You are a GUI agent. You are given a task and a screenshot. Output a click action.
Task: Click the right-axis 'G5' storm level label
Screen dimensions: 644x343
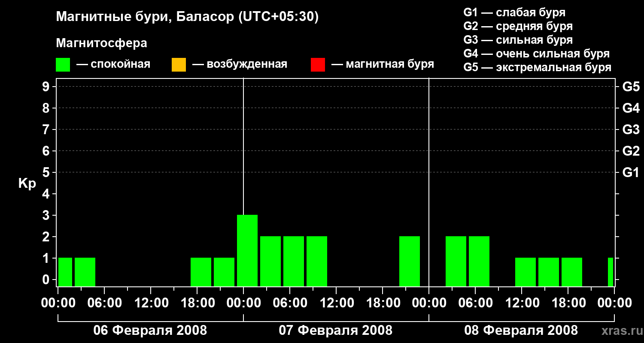[631, 87]
